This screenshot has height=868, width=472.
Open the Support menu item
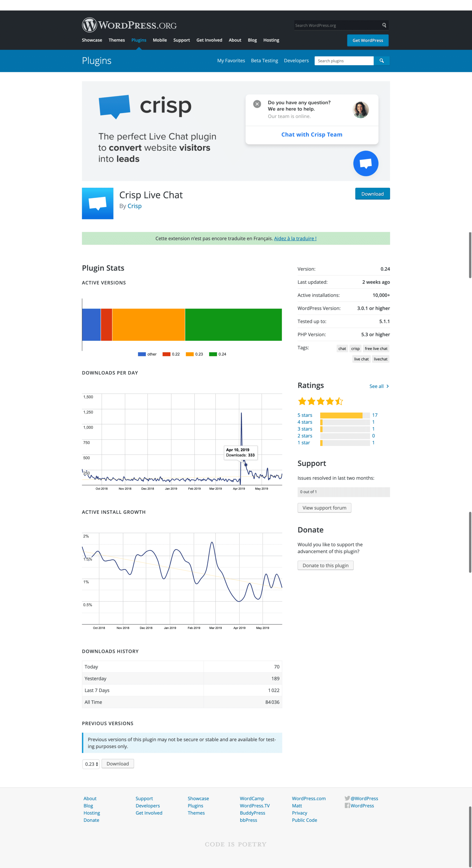click(182, 40)
